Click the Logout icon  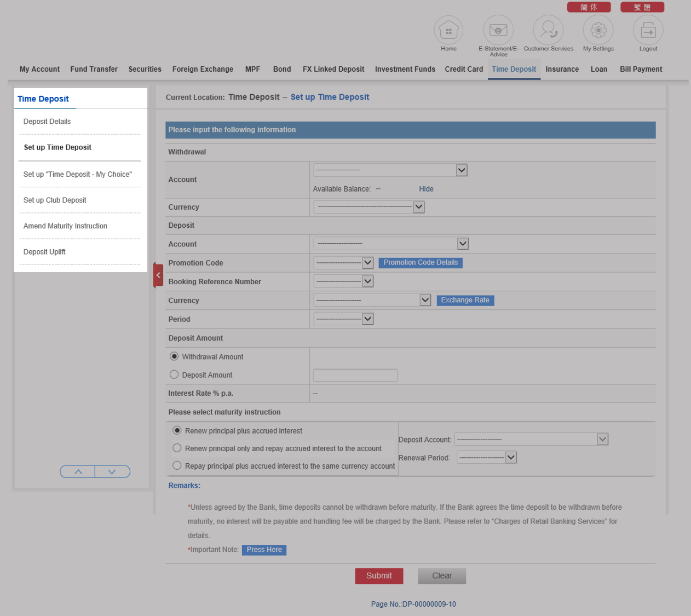[648, 31]
